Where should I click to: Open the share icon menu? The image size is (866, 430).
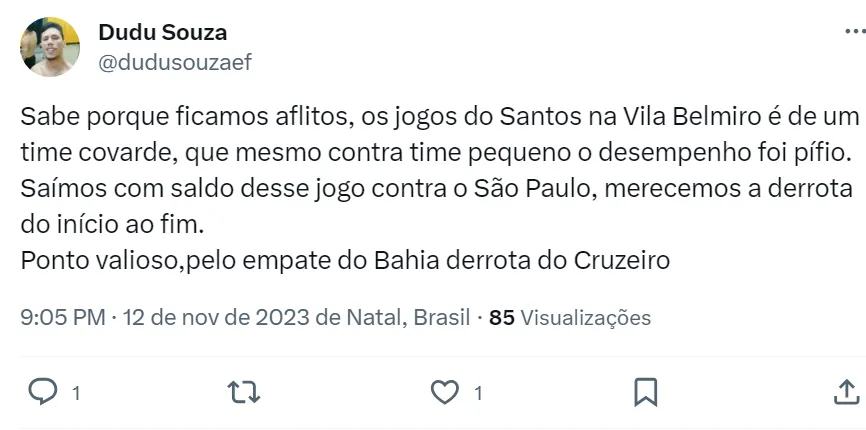(846, 392)
